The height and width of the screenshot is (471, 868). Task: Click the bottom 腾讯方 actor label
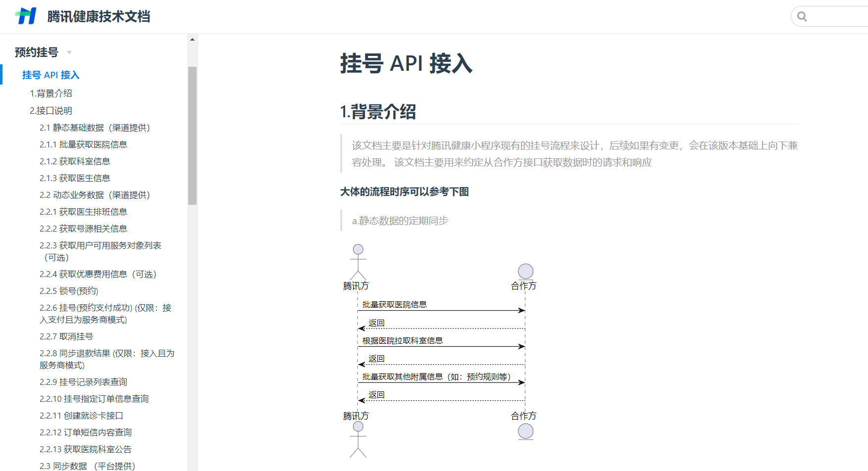pos(356,416)
